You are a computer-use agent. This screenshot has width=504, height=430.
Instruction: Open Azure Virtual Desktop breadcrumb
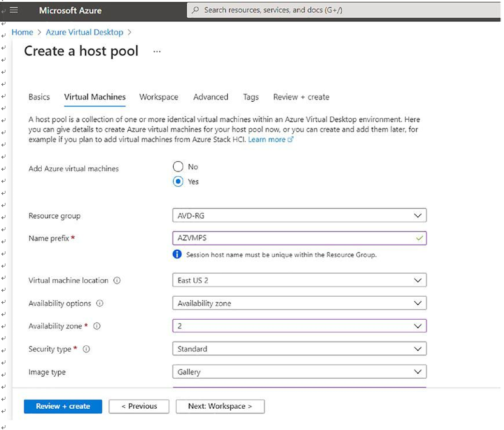pyautogui.click(x=85, y=33)
